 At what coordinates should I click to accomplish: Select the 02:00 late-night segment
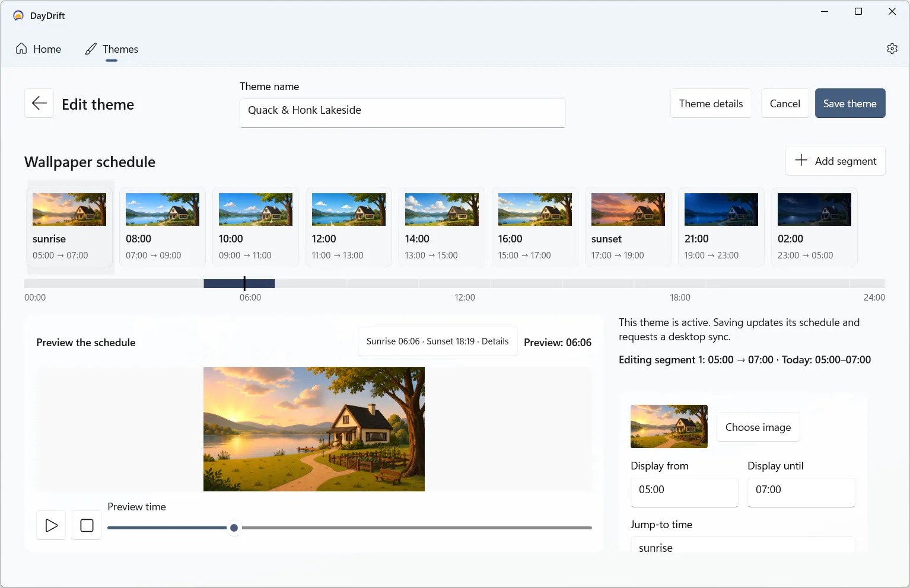tap(814, 228)
